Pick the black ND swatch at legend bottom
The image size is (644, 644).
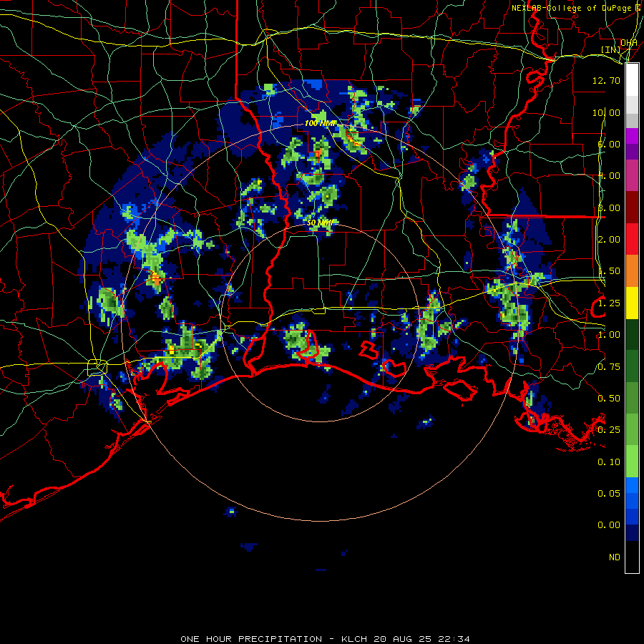click(x=632, y=557)
